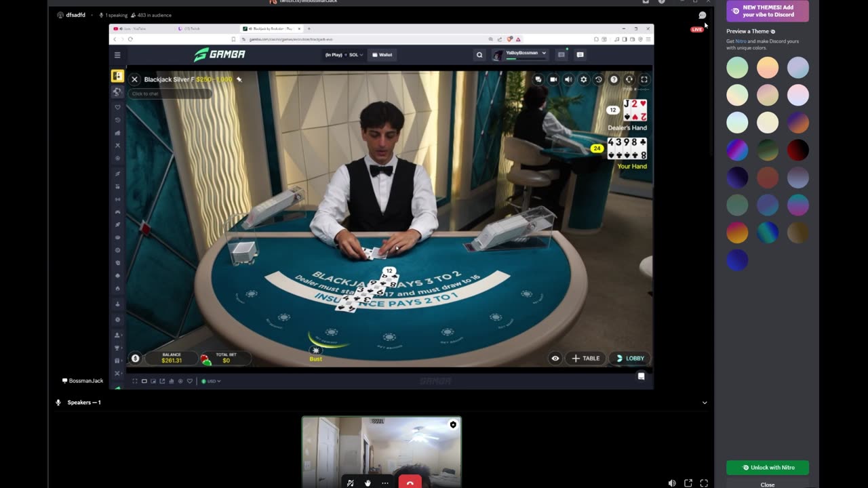Click the LOBBY button
The height and width of the screenshot is (488, 868).
click(630, 359)
